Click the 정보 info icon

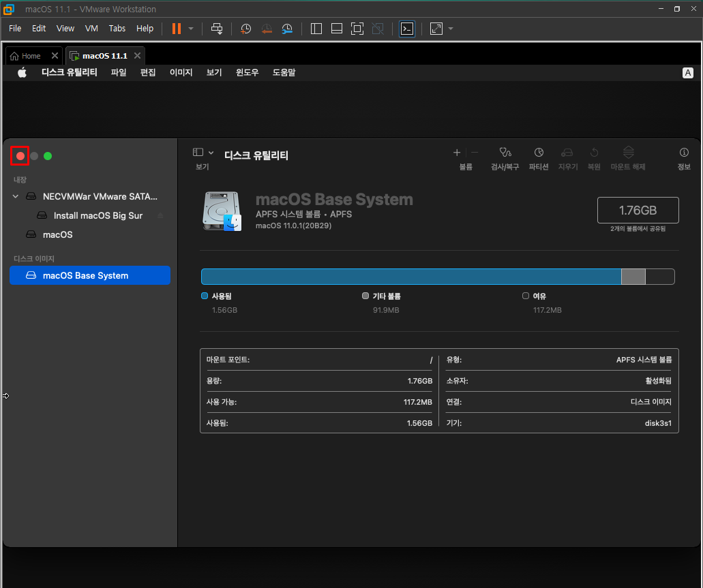(684, 153)
